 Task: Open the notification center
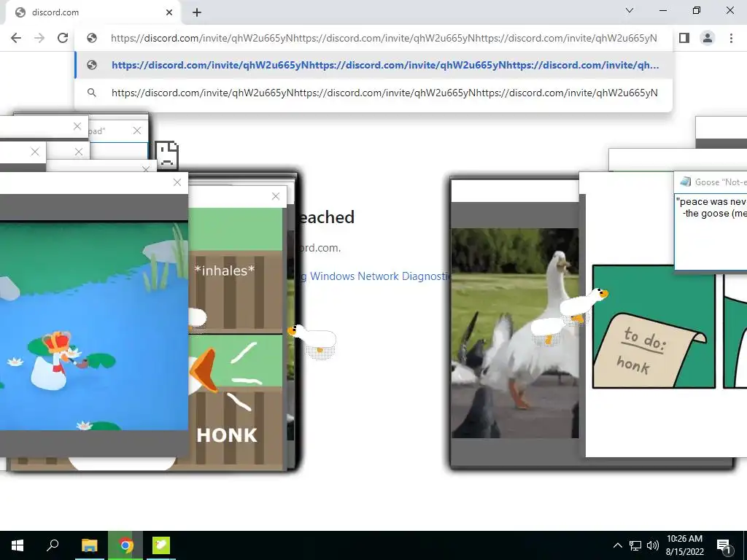coord(724,545)
